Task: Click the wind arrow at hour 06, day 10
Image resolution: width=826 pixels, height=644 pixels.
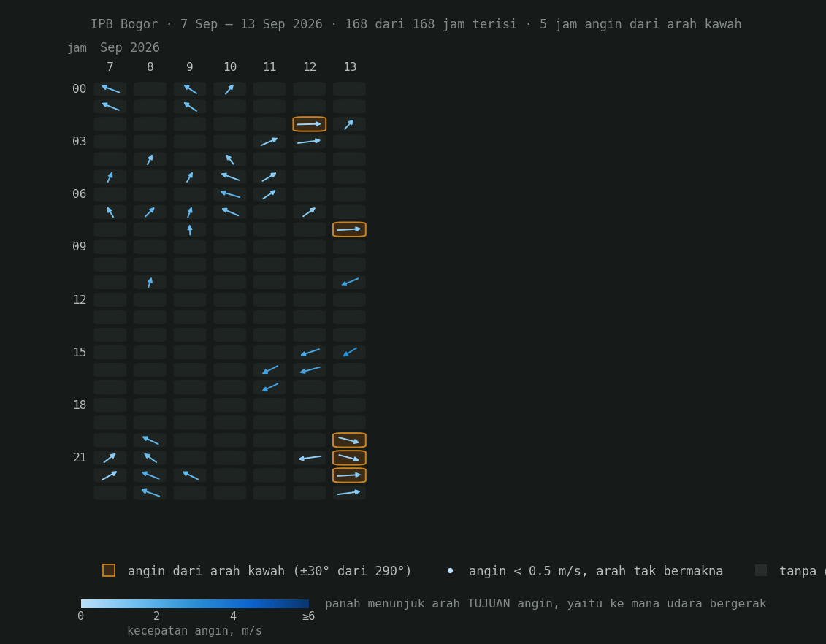Action: coord(229,194)
